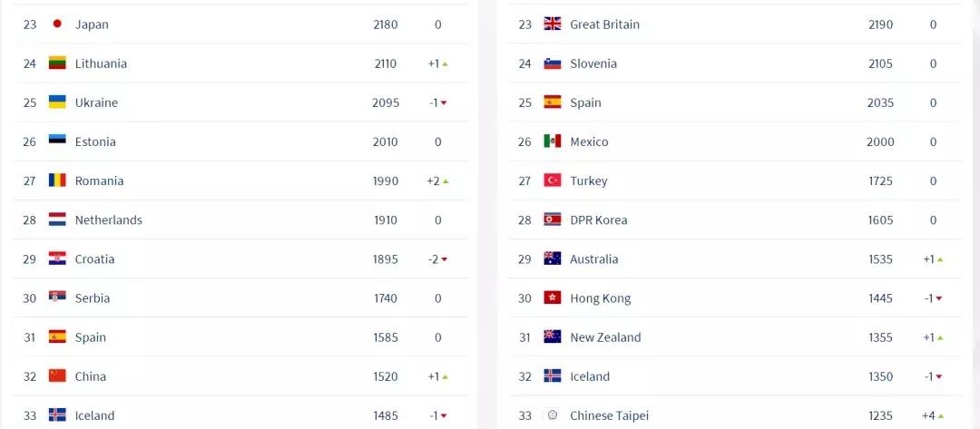Open the Netherlands team link
This screenshot has height=429, width=980.
point(108,219)
